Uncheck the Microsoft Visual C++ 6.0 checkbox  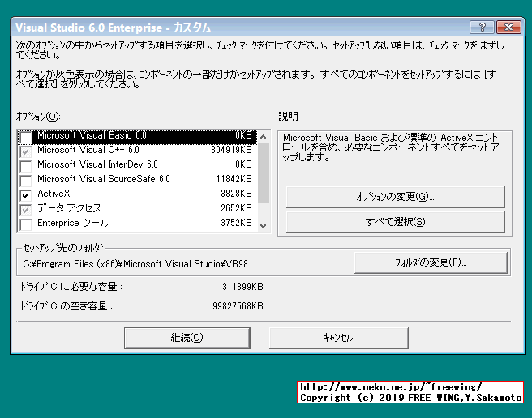point(26,151)
